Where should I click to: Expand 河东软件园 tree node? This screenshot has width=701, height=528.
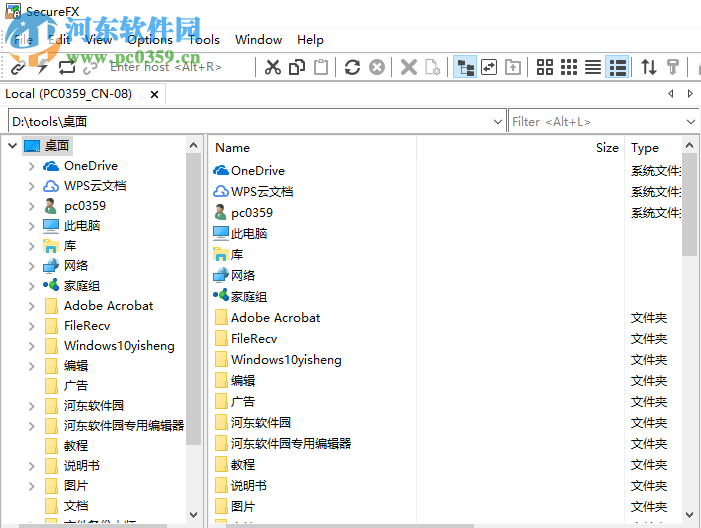coord(31,406)
